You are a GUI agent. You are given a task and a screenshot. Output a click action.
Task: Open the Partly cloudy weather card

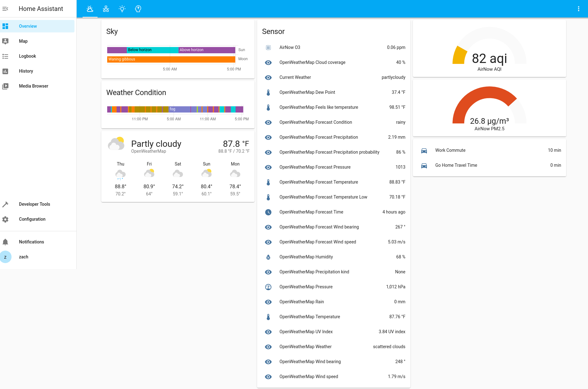tap(178, 166)
